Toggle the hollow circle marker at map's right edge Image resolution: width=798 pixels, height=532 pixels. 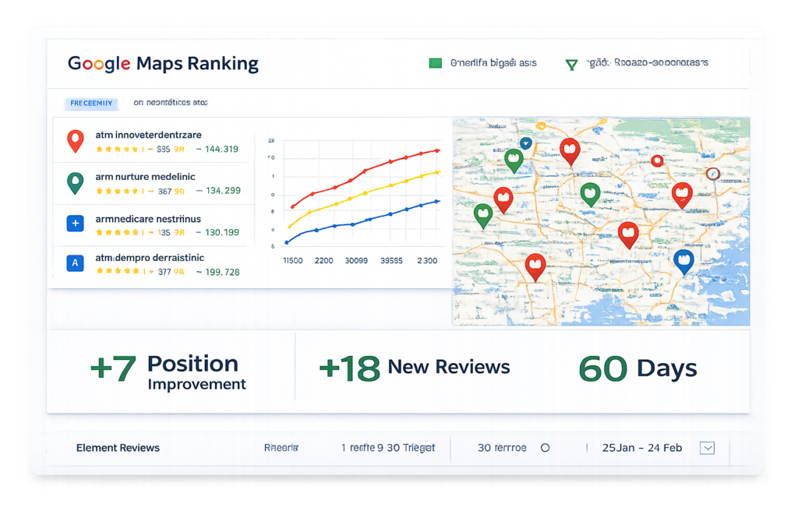[x=711, y=174]
